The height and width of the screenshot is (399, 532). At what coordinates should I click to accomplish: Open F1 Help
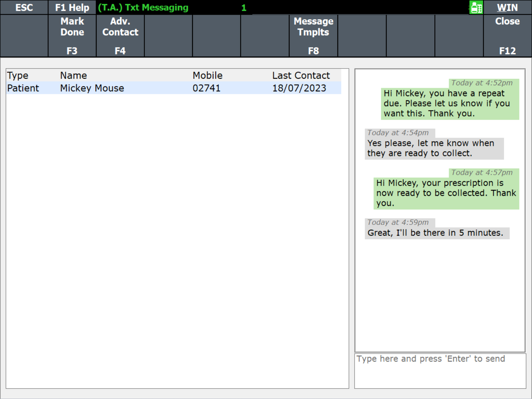(x=72, y=7)
